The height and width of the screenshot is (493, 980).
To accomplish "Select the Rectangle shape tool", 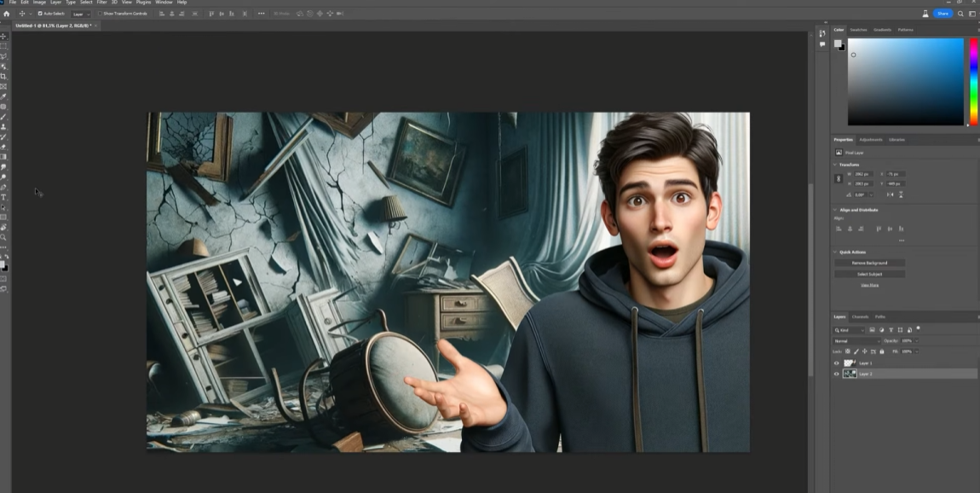I will (x=3, y=217).
